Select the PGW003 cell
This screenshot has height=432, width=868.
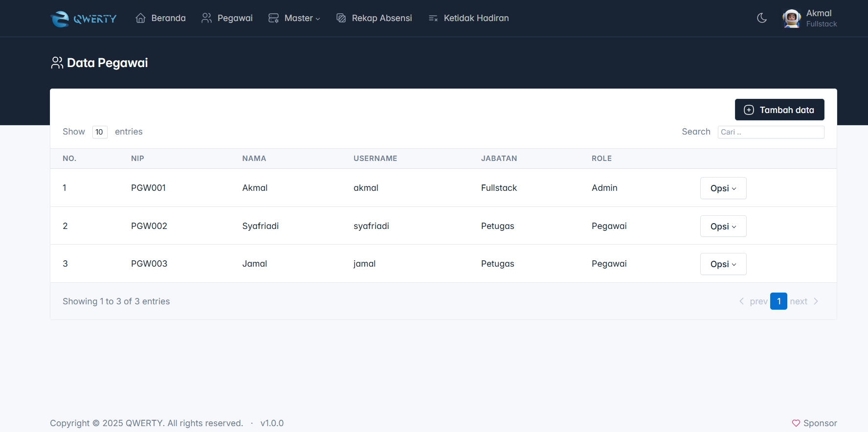pos(149,264)
